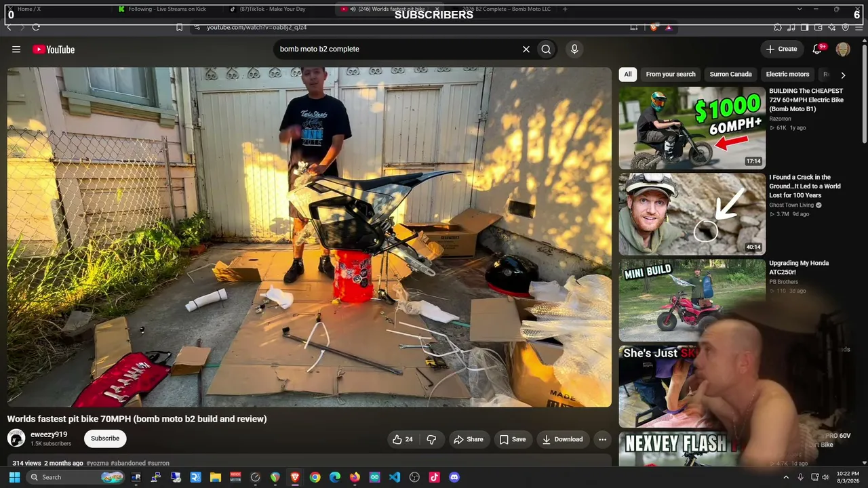
Task: Click the video player to pause playback
Action: tap(309, 237)
